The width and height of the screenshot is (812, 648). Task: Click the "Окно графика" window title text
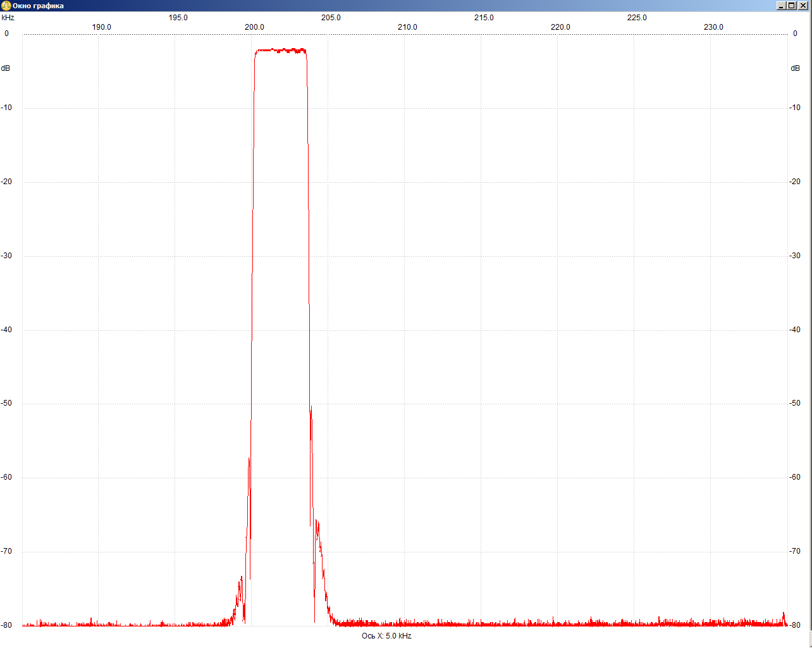(x=38, y=6)
